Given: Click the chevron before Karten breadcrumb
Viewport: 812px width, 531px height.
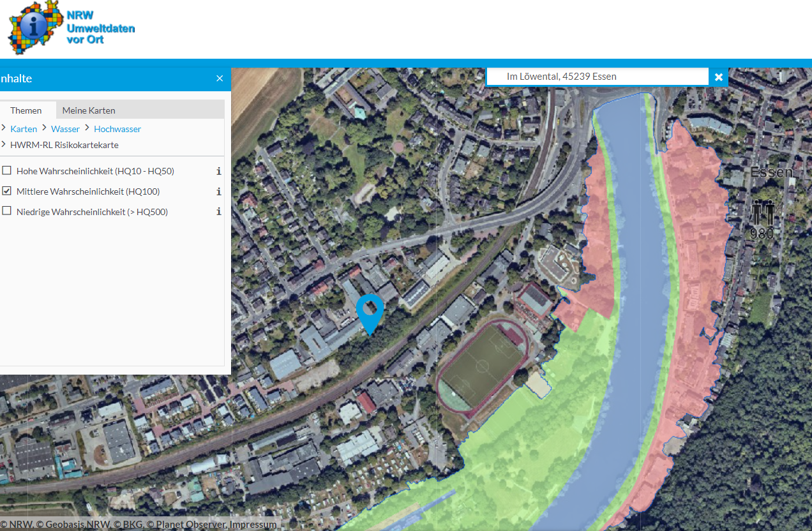Looking at the screenshot, I should (x=3, y=128).
